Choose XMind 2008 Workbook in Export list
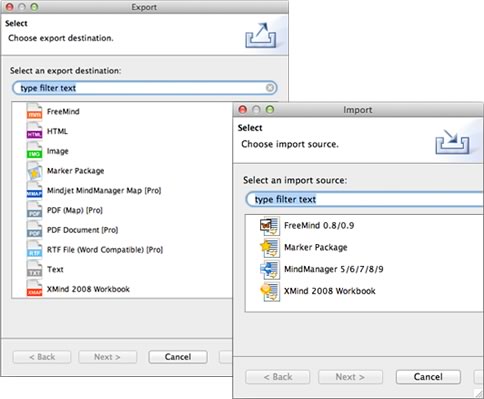484x399 pixels. pyautogui.click(x=88, y=289)
